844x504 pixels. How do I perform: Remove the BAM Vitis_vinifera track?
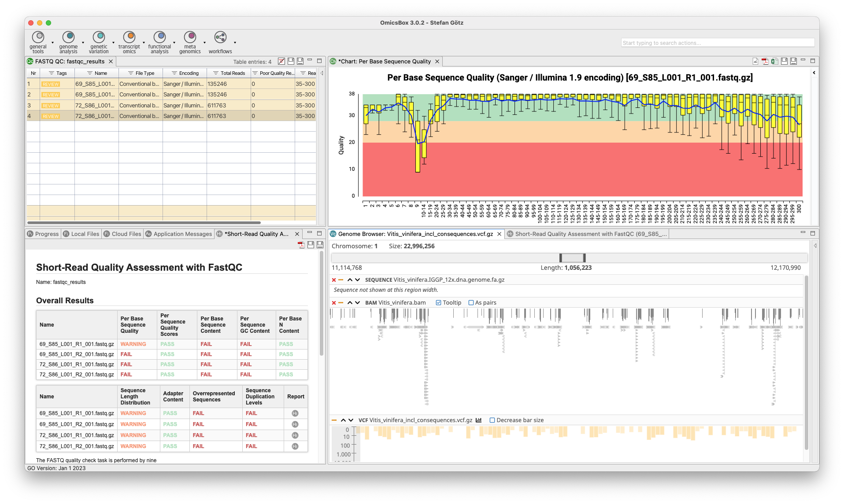pos(334,303)
